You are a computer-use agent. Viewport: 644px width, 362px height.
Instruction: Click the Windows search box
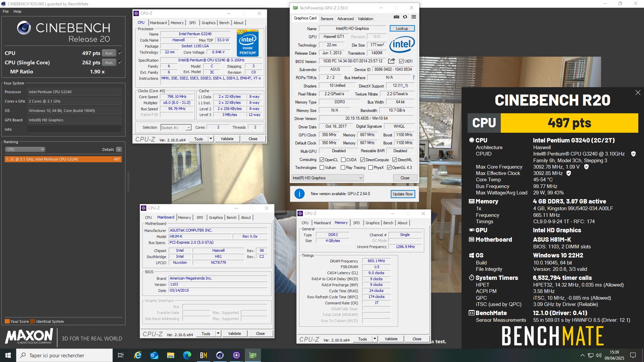click(64, 355)
